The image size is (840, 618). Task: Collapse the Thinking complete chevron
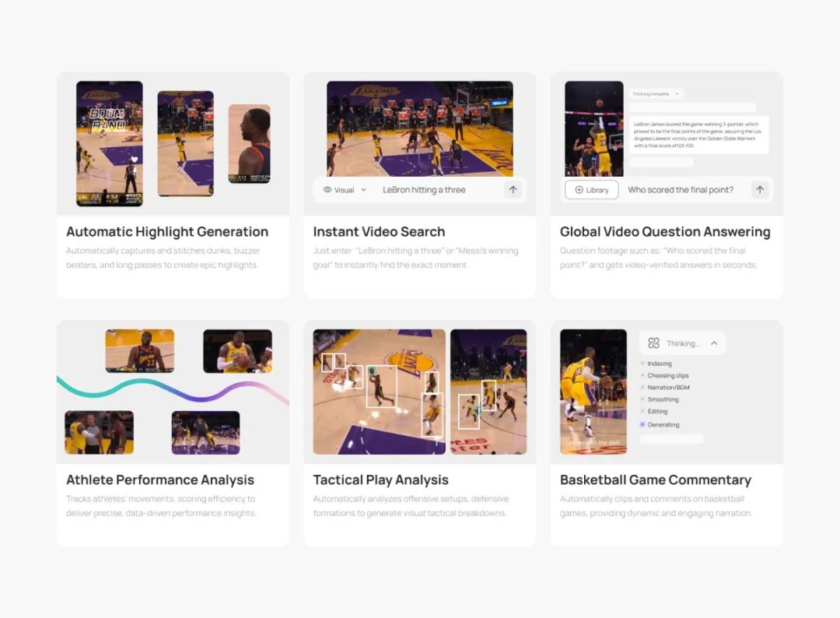point(677,94)
